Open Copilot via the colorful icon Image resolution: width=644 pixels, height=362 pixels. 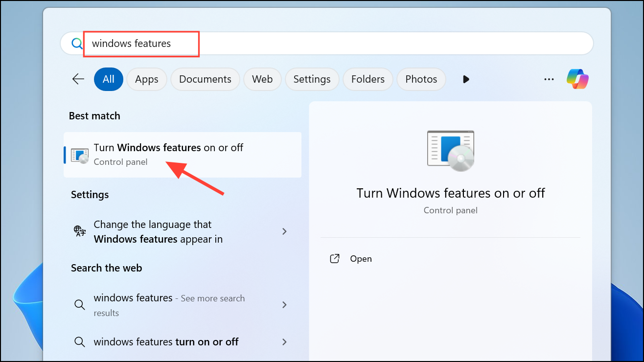(x=577, y=79)
